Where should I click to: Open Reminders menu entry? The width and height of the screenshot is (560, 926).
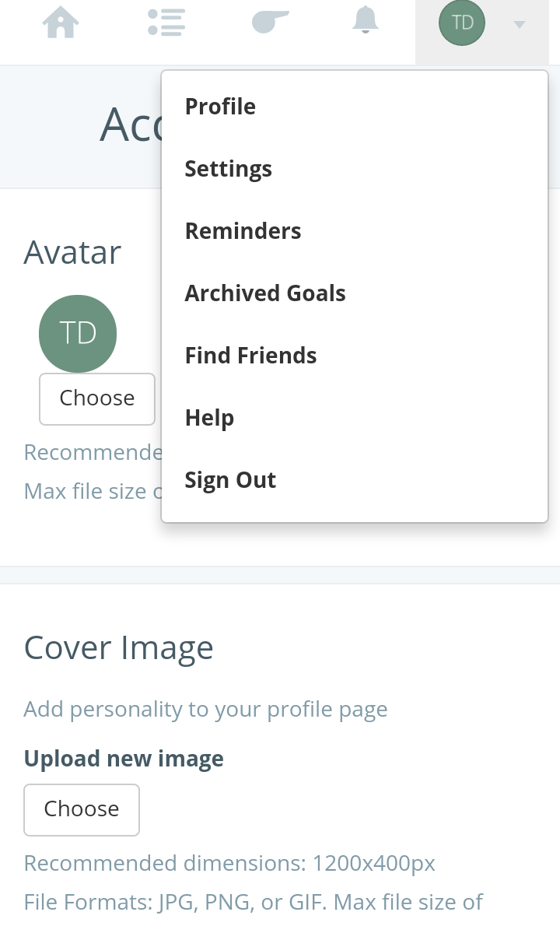coord(243,231)
